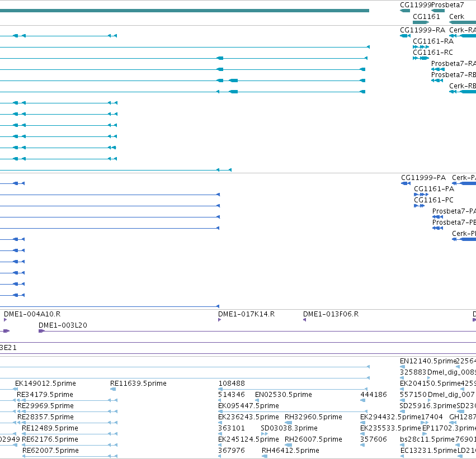Image resolution: width=476 pixels, height=459 pixels.
Task: Click the 325883 EST label
Action: click(x=413, y=372)
